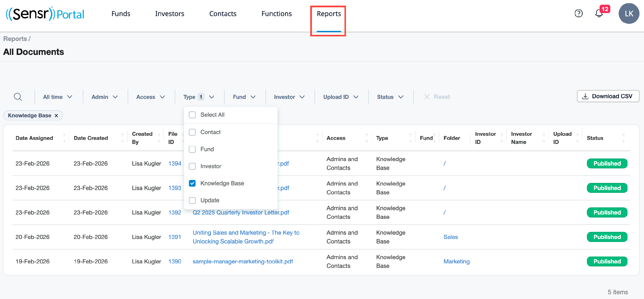This screenshot has width=644, height=299.
Task: Switch to the Investors tab
Action: coord(170,14)
